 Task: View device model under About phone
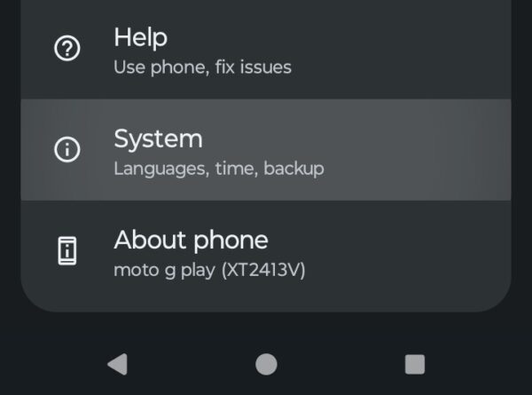pos(209,271)
